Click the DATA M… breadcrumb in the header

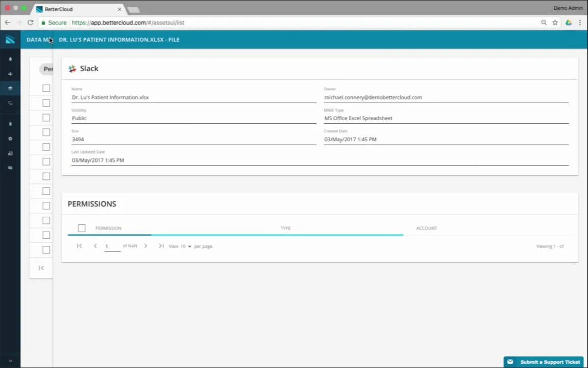click(x=39, y=39)
